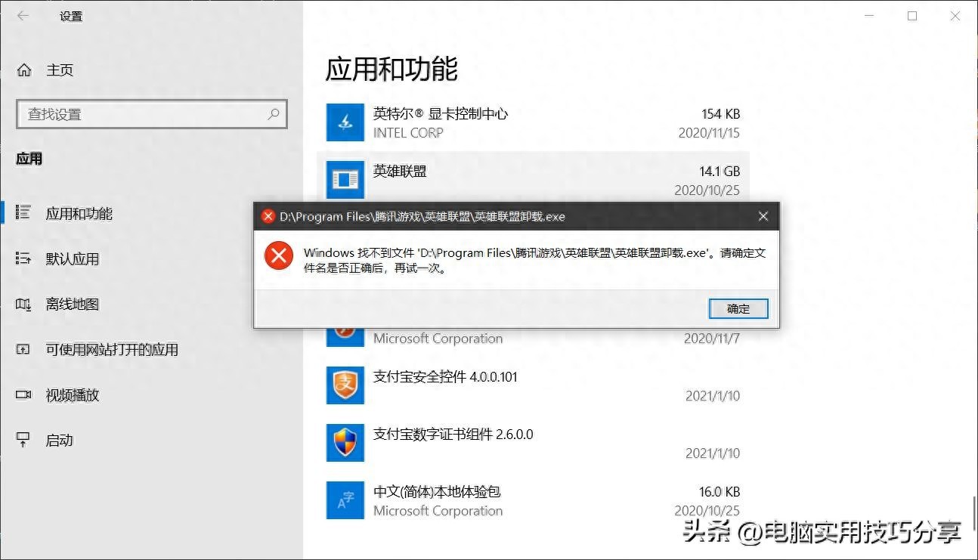Maximize the Settings window
This screenshot has width=978, height=560.
click(912, 16)
